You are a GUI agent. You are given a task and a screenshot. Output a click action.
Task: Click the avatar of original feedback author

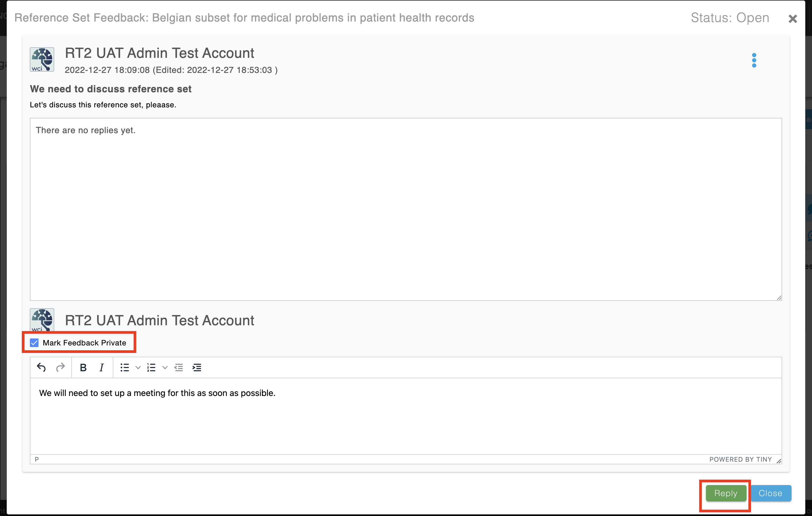(x=42, y=60)
